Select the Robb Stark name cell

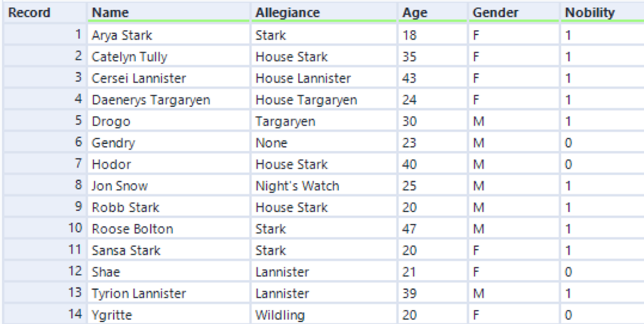(169, 207)
